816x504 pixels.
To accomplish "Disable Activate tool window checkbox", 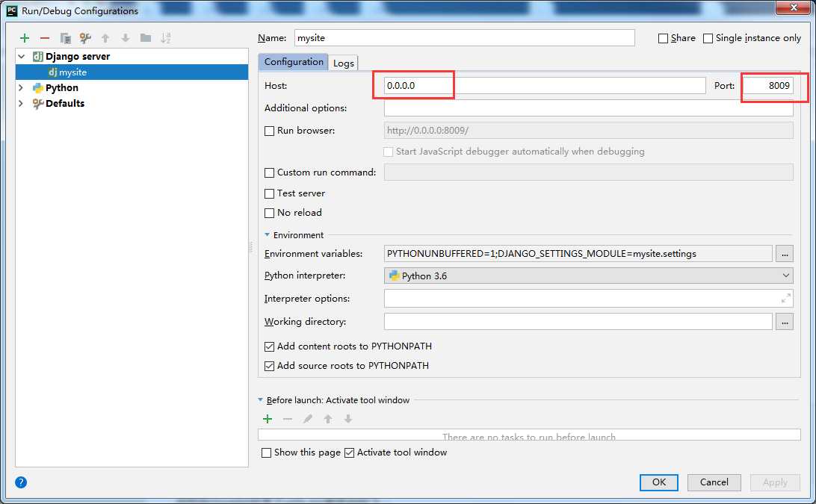I will [349, 452].
